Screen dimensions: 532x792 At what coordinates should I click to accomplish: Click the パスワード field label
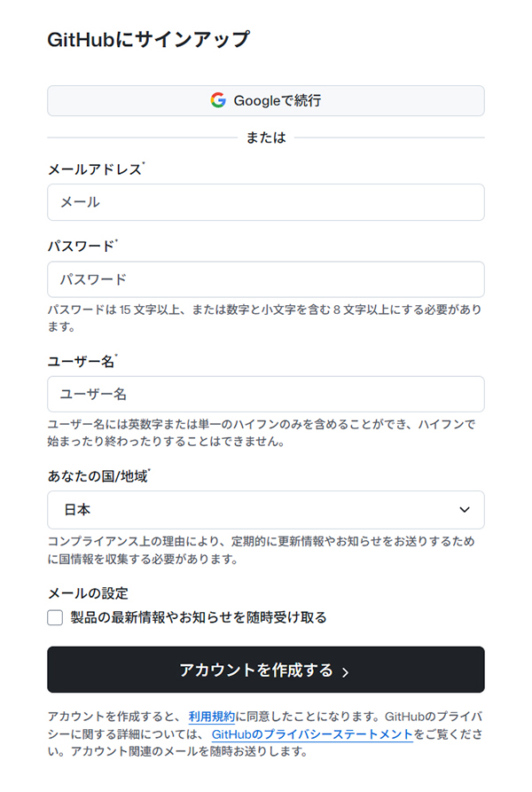click(x=81, y=247)
